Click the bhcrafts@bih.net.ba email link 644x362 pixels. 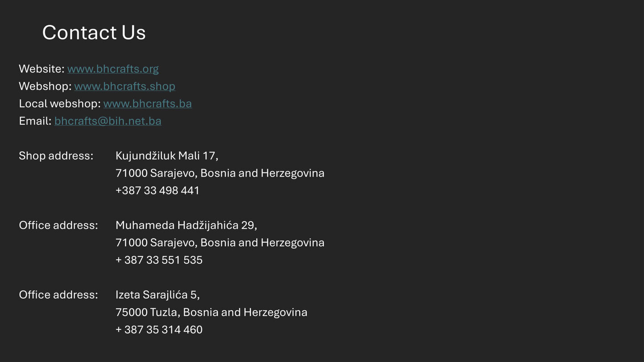point(108,121)
